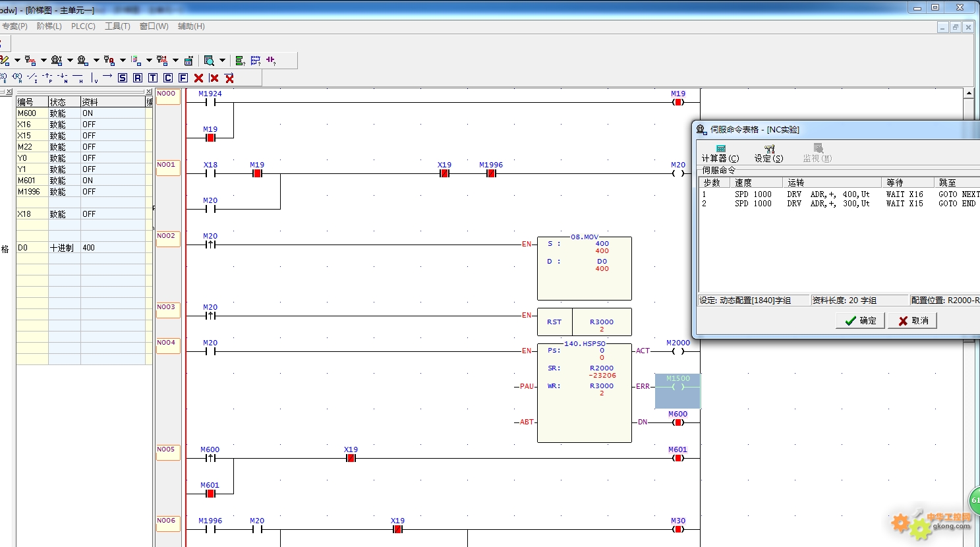Image resolution: width=980 pixels, height=547 pixels.
Task: Click red X with vertical bar icon
Action: click(x=214, y=78)
